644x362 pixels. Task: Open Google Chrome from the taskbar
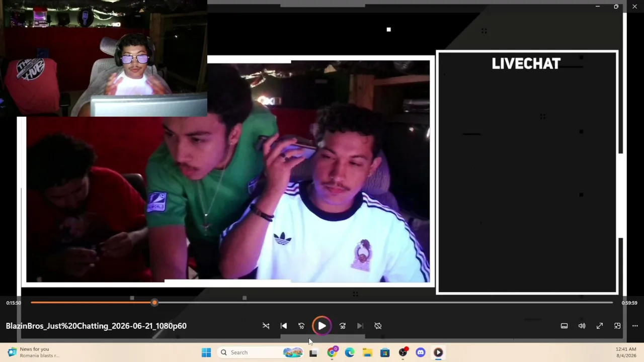pyautogui.click(x=332, y=352)
